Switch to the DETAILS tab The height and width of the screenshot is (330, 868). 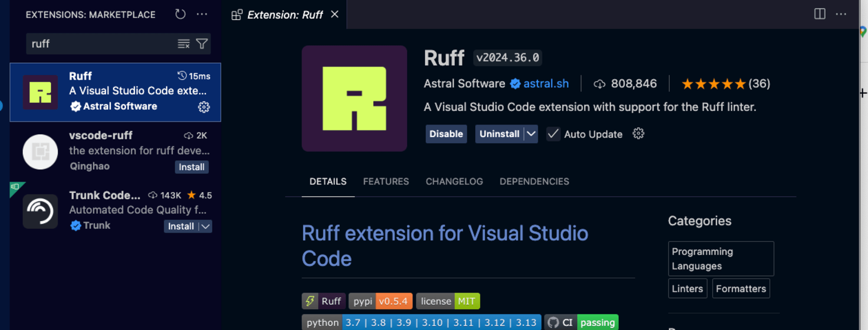(x=328, y=181)
